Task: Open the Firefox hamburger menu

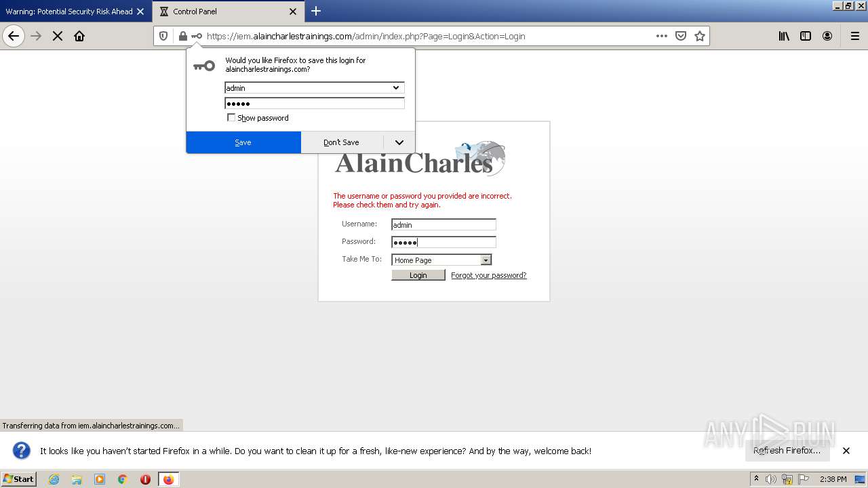Action: (855, 36)
